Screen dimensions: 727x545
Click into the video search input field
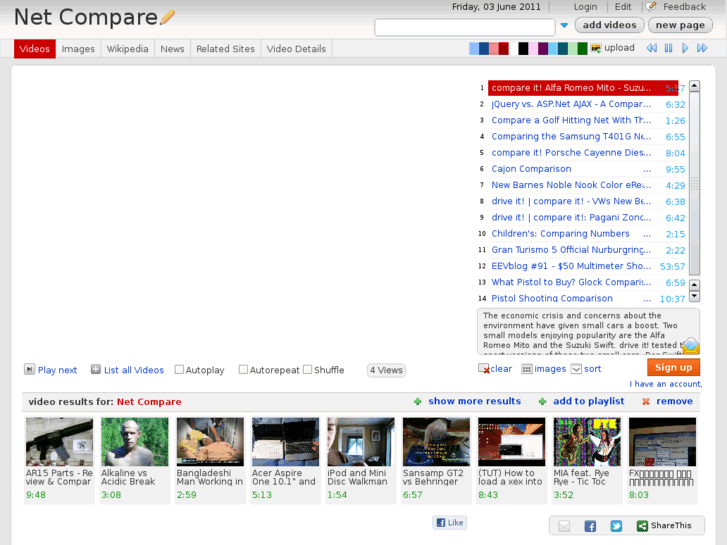pos(465,27)
